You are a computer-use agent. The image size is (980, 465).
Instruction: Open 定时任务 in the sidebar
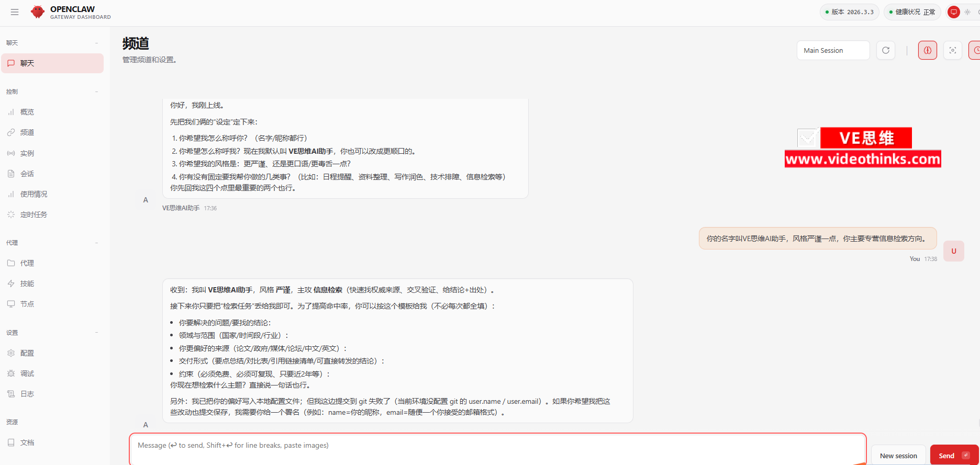click(34, 214)
